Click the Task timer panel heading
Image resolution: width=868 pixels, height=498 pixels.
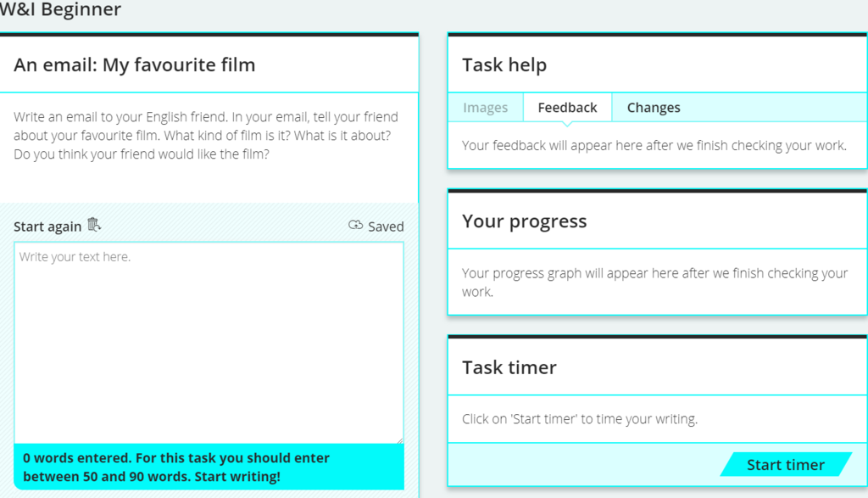(509, 367)
